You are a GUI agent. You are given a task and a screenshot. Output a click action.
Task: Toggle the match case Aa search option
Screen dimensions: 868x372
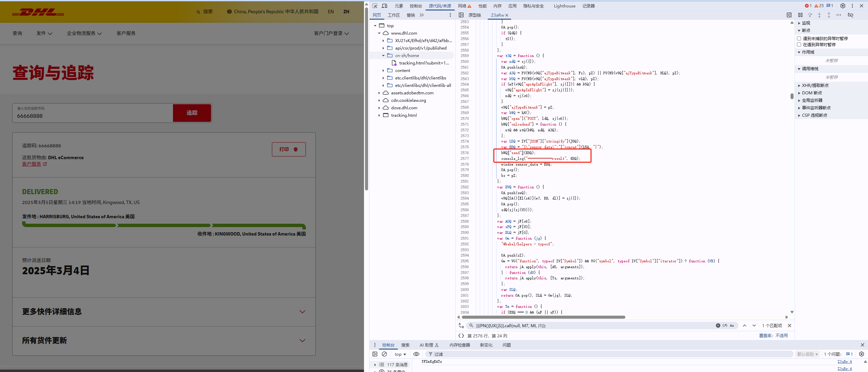point(732,325)
